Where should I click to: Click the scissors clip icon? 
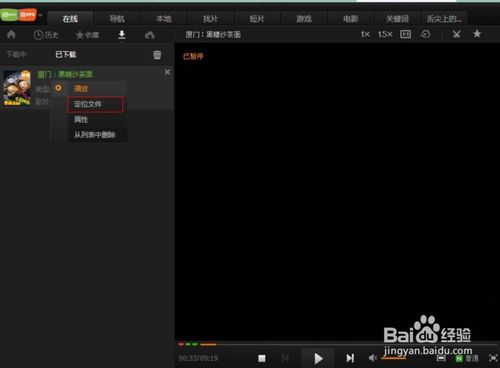[x=456, y=34]
